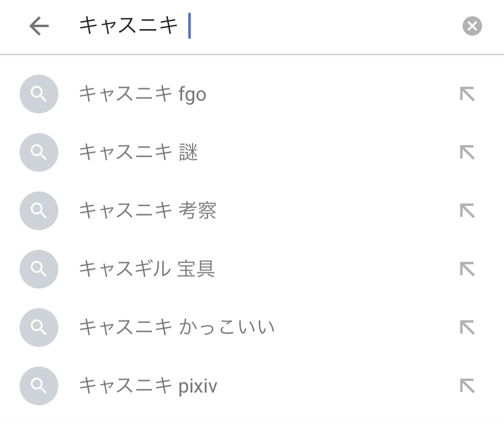
Task: Clear the search text with X button
Action: point(472,26)
